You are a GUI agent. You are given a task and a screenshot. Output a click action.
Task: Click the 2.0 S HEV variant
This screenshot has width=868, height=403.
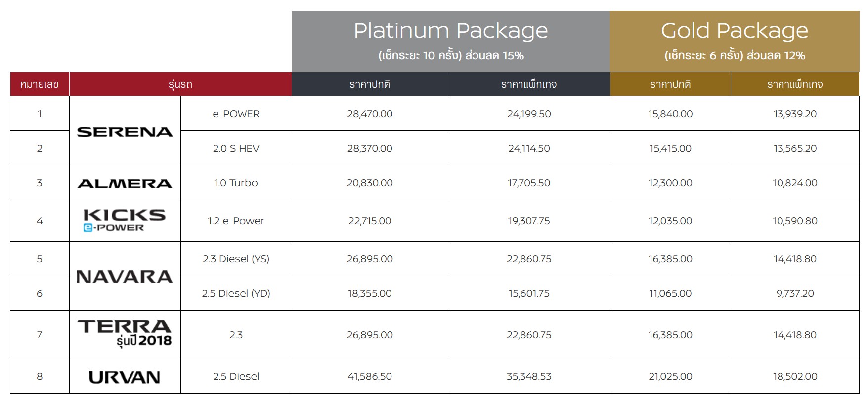pyautogui.click(x=236, y=148)
